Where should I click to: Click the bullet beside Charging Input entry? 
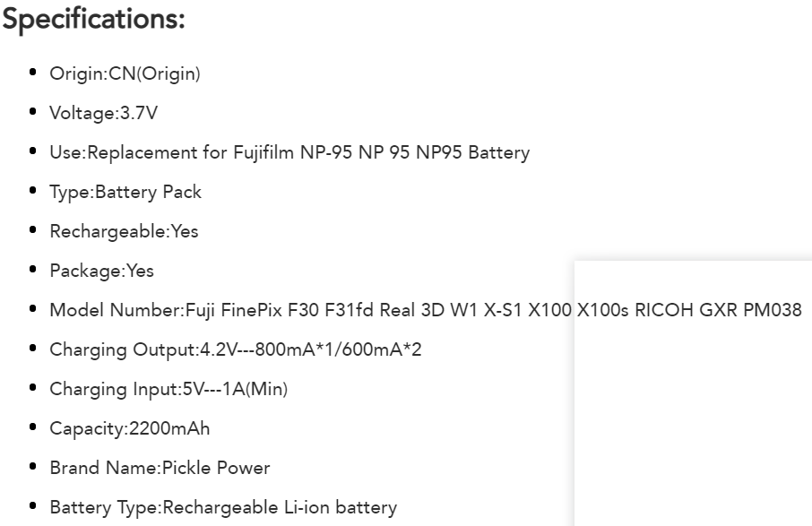click(32, 387)
